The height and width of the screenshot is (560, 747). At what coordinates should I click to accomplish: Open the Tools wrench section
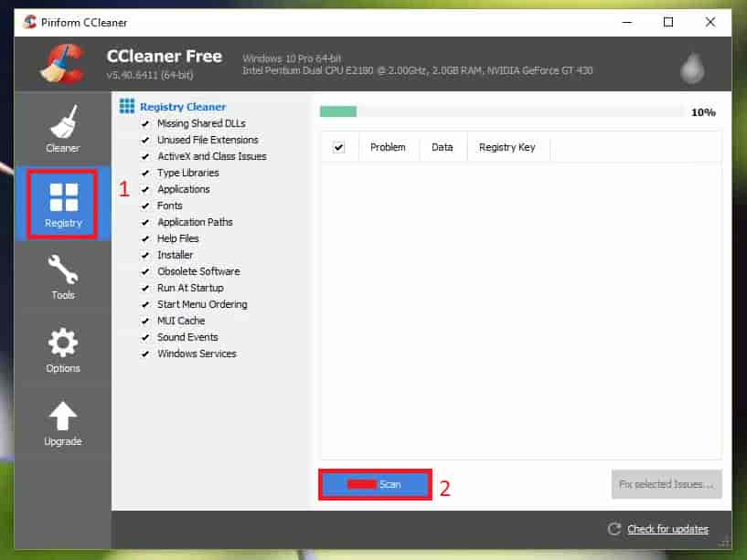click(x=63, y=277)
